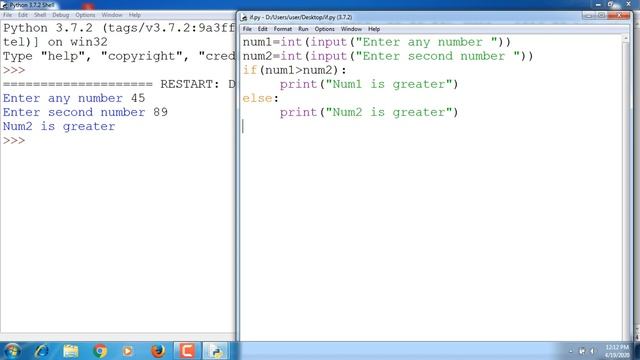This screenshot has height=360, width=640.
Task: Open the orange Camtasia recorder taskbar icon
Action: 187,351
